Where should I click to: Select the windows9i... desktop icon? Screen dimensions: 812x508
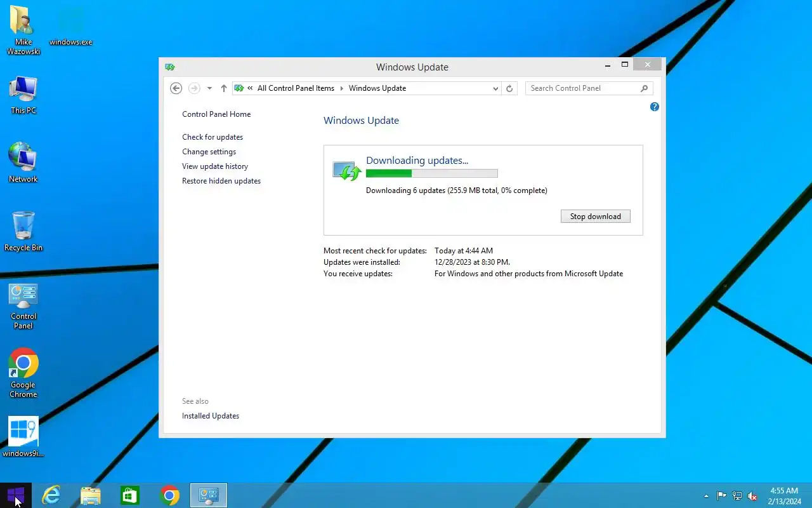click(23, 438)
